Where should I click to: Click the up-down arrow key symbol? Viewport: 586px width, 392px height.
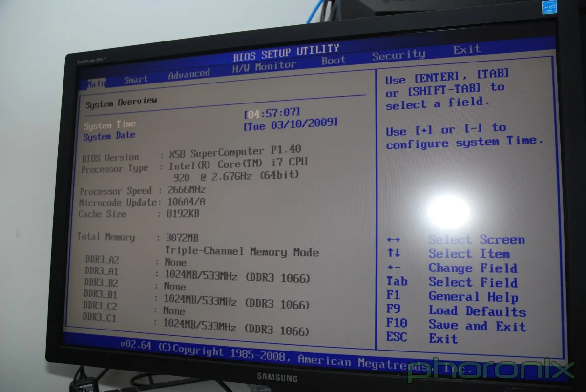tap(393, 253)
